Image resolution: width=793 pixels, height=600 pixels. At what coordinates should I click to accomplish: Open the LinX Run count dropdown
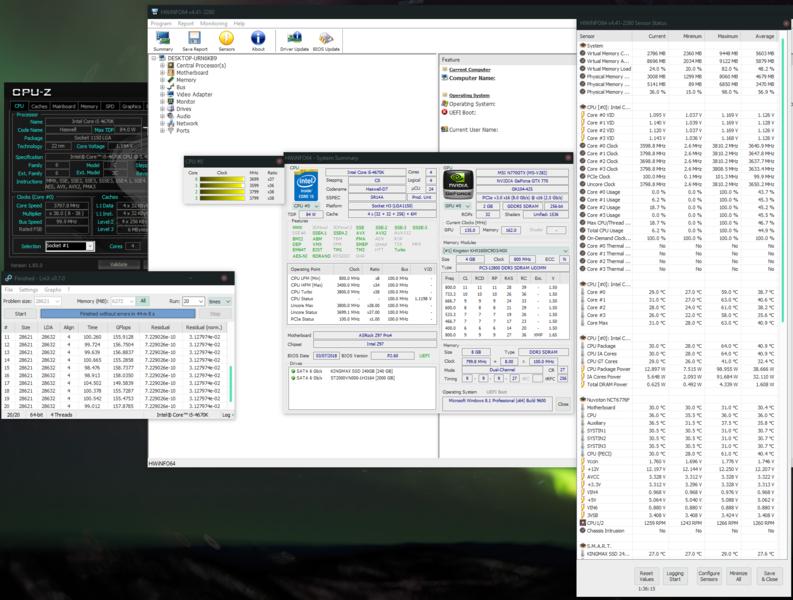click(193, 301)
